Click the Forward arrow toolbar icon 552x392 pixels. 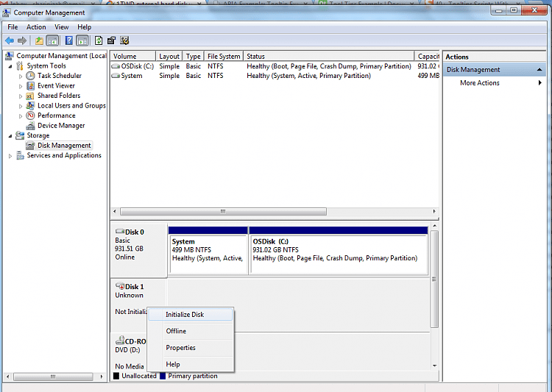22,41
